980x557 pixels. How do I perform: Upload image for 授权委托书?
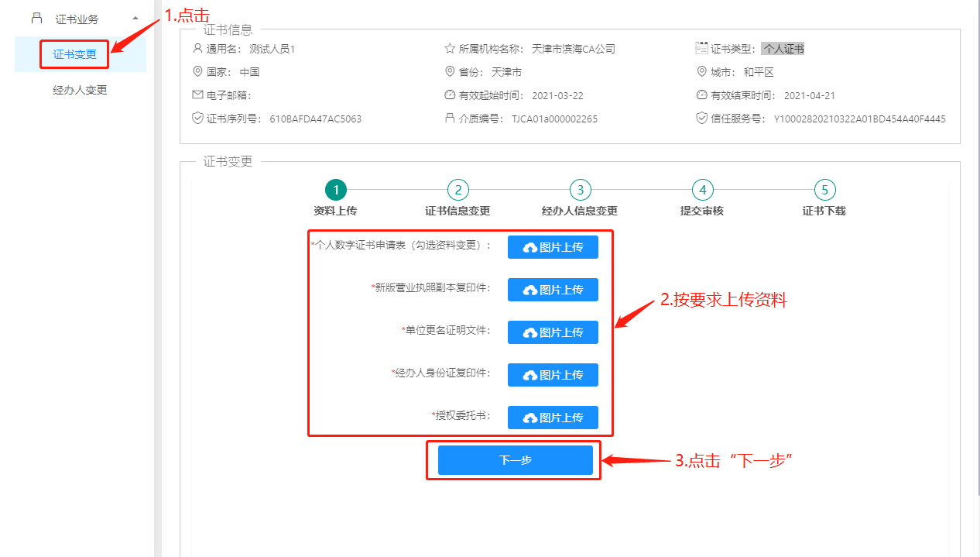(x=553, y=418)
